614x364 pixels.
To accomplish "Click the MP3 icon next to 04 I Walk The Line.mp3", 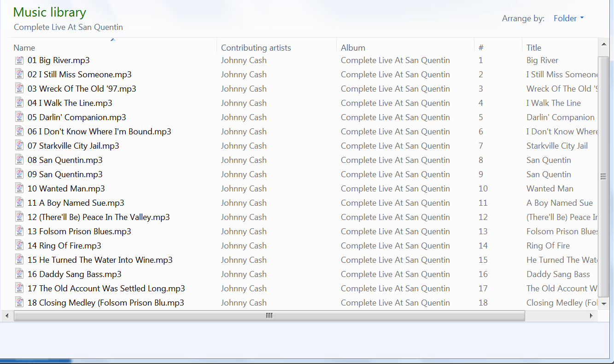I will tap(19, 103).
